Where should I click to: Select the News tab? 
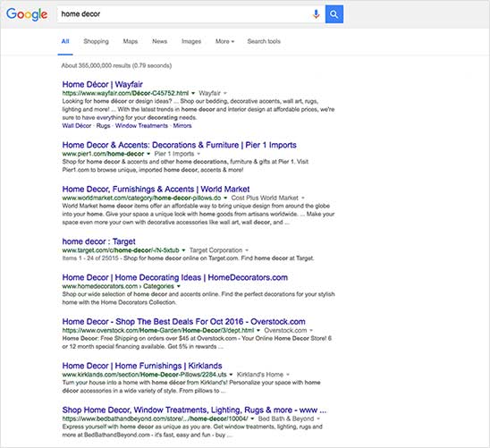click(159, 41)
